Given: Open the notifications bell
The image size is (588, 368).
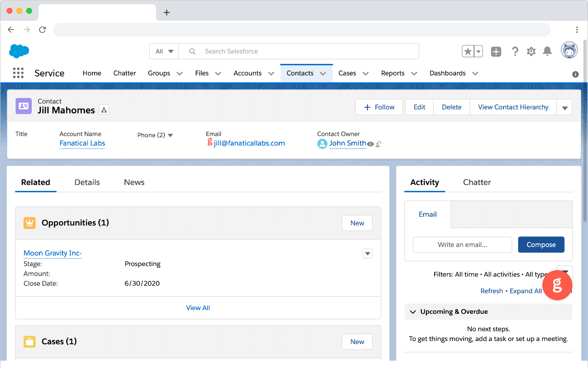Looking at the screenshot, I should (547, 52).
